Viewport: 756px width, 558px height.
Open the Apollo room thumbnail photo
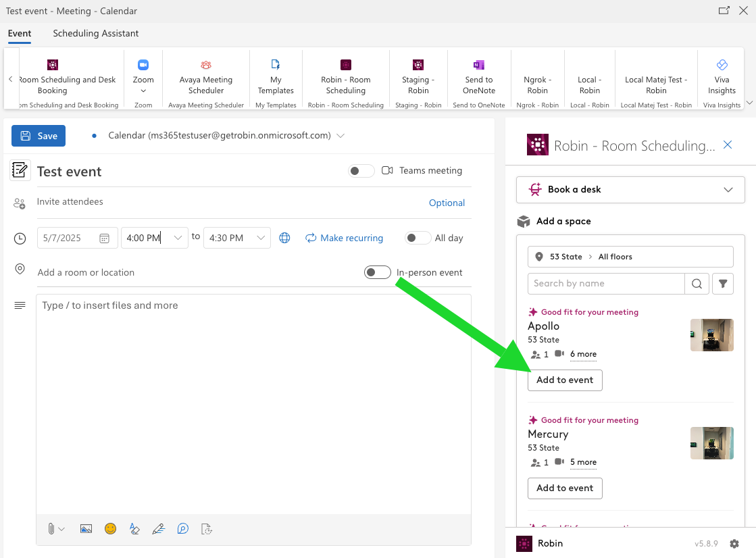coord(711,334)
